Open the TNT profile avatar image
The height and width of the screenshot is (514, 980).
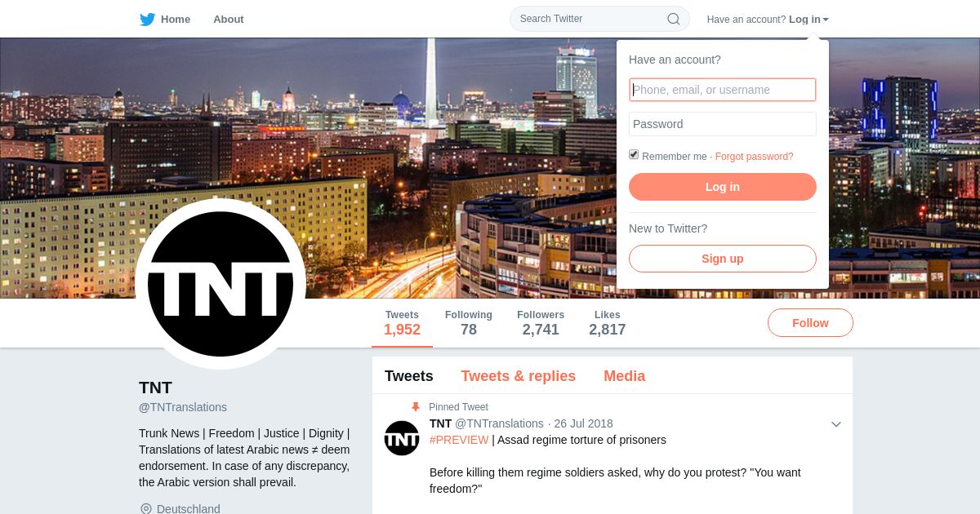[x=220, y=284]
